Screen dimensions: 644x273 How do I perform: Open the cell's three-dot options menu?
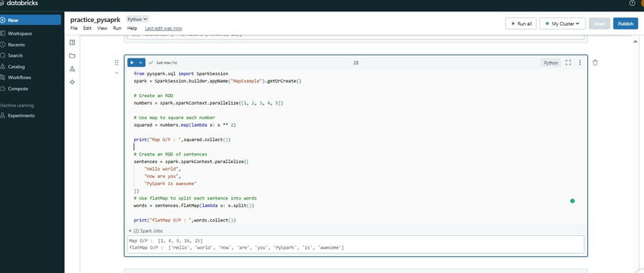pyautogui.click(x=580, y=62)
